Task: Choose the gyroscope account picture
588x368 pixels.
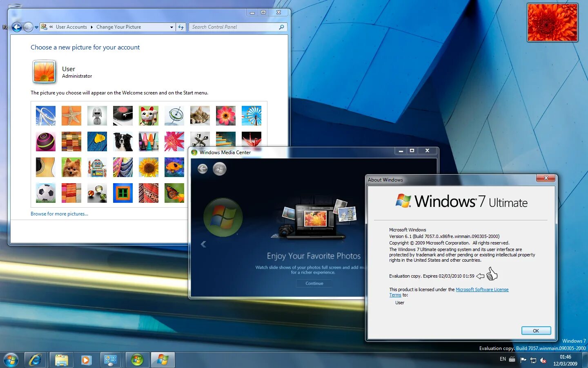Action: pos(174,116)
